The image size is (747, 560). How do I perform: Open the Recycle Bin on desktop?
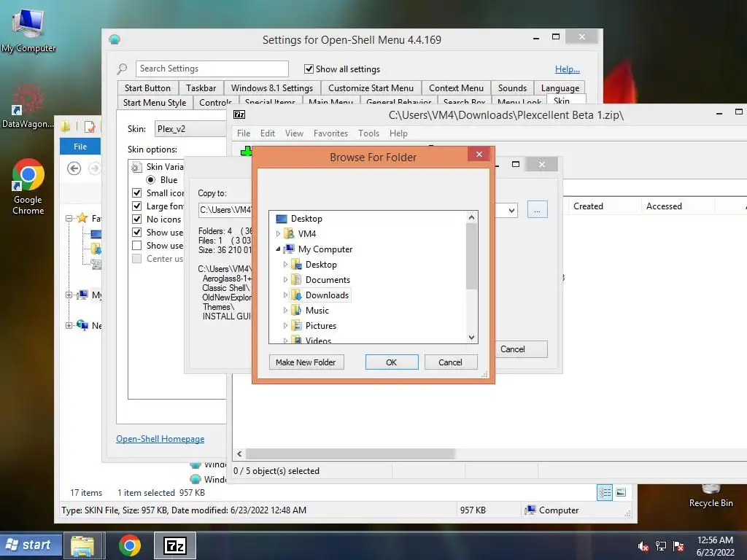(x=711, y=497)
